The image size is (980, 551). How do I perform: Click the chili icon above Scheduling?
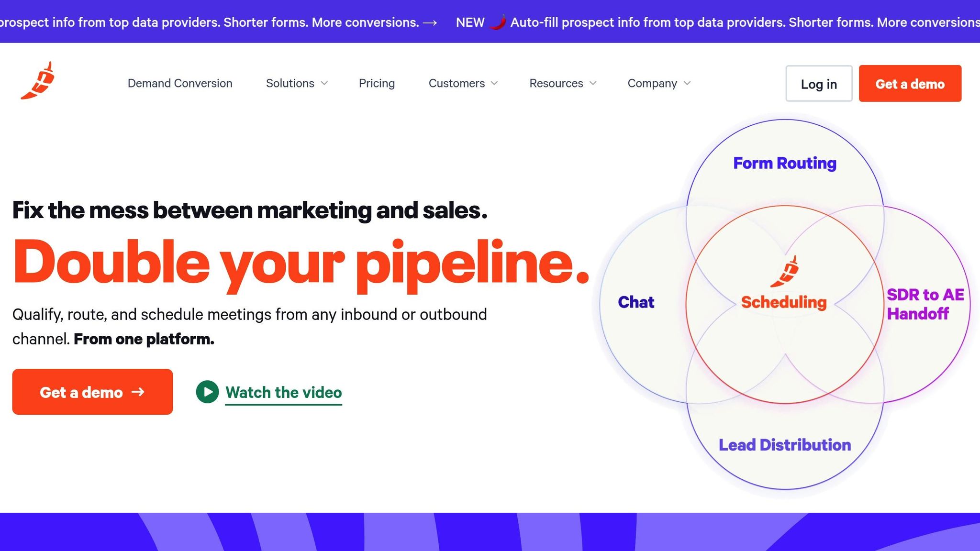coord(784,272)
